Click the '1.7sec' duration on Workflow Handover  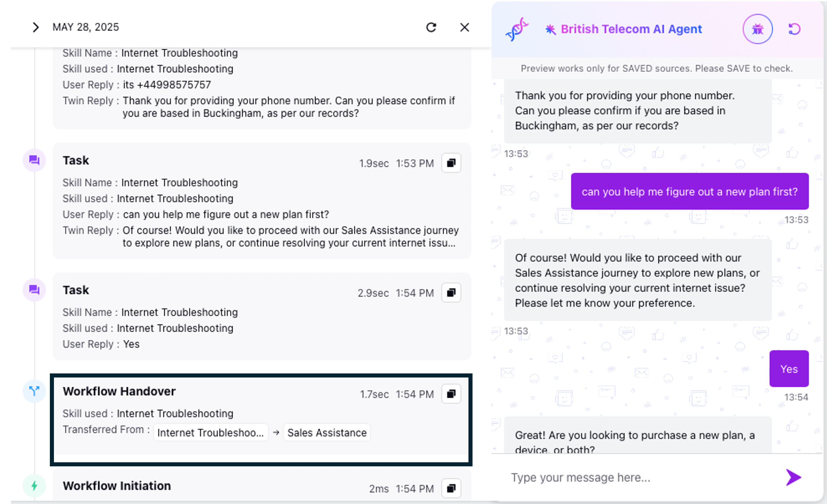click(374, 394)
